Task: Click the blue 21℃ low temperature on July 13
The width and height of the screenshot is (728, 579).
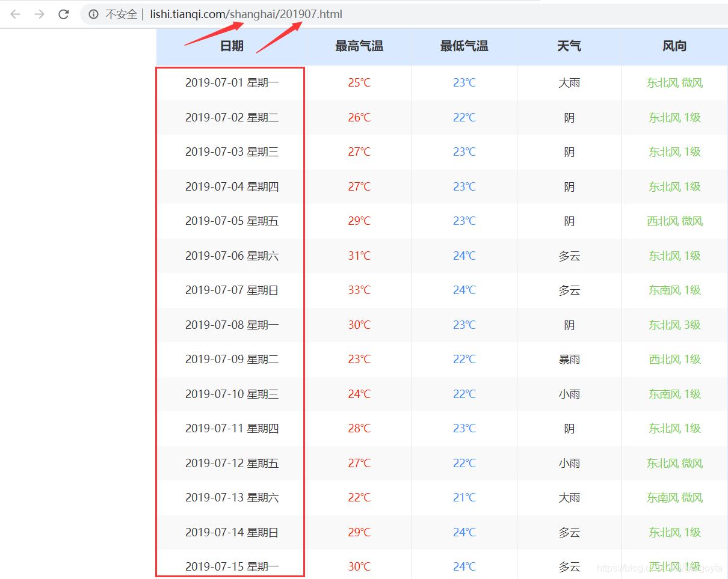Action: pos(464,498)
